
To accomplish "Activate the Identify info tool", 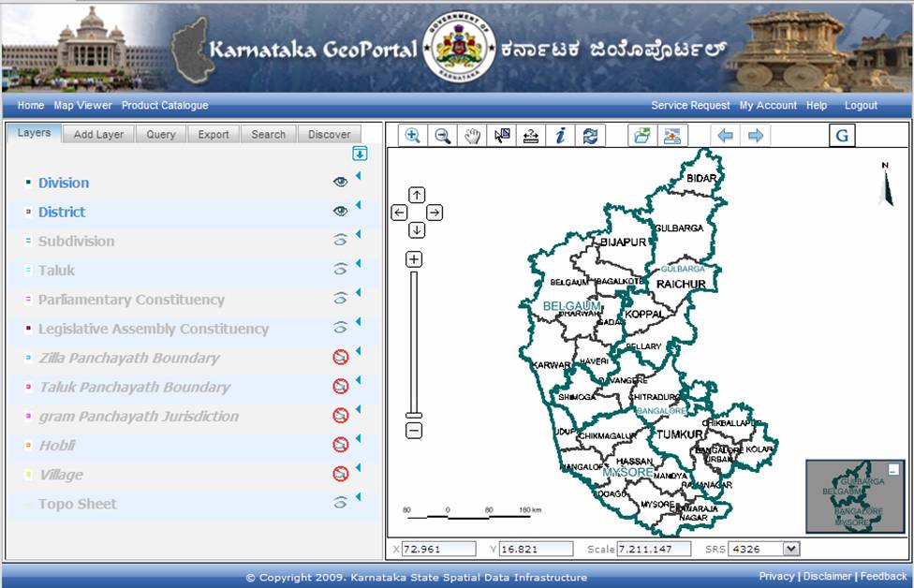I will click(558, 134).
